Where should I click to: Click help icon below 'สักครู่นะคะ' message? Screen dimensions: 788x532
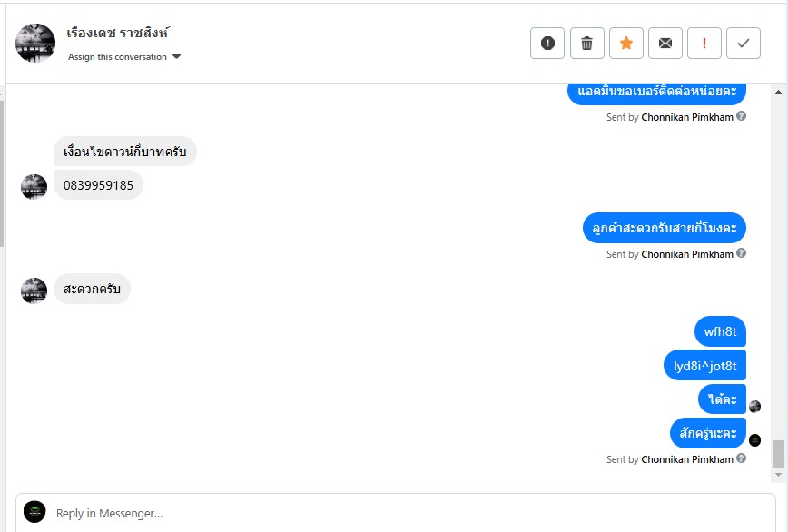click(742, 458)
